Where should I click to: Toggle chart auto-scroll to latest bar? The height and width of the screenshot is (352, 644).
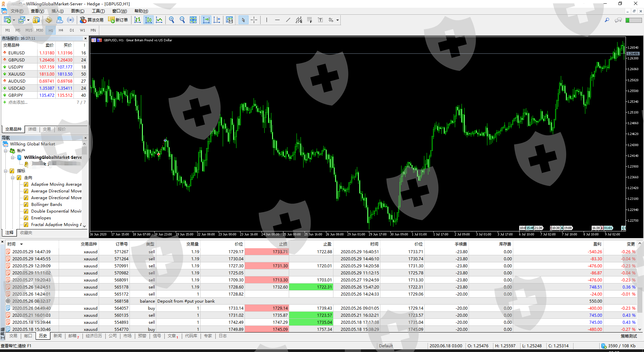[206, 20]
